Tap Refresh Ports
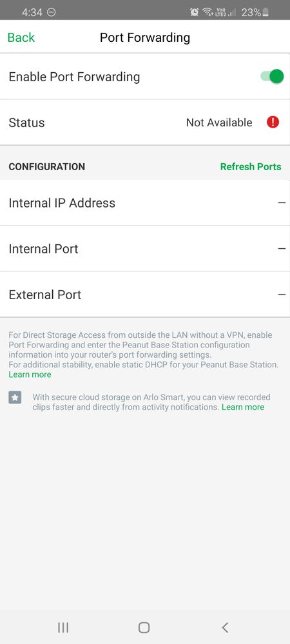Viewport: 290px width, 644px height. click(x=251, y=166)
